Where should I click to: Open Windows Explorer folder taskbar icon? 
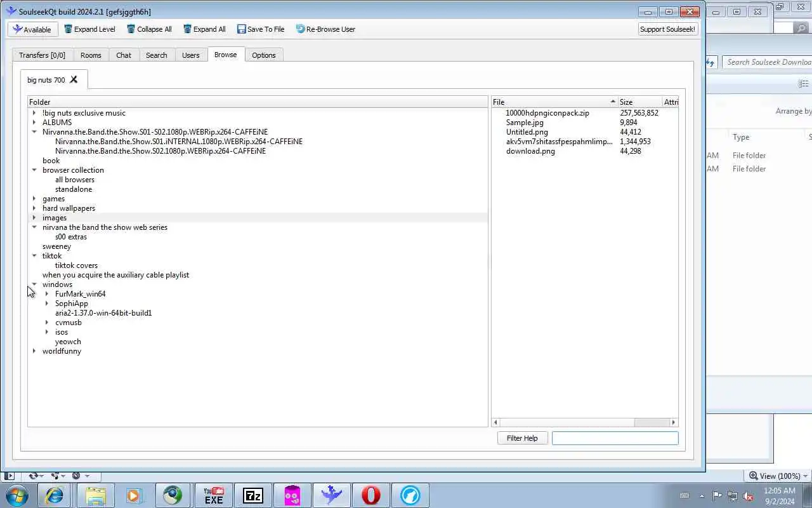coord(95,495)
